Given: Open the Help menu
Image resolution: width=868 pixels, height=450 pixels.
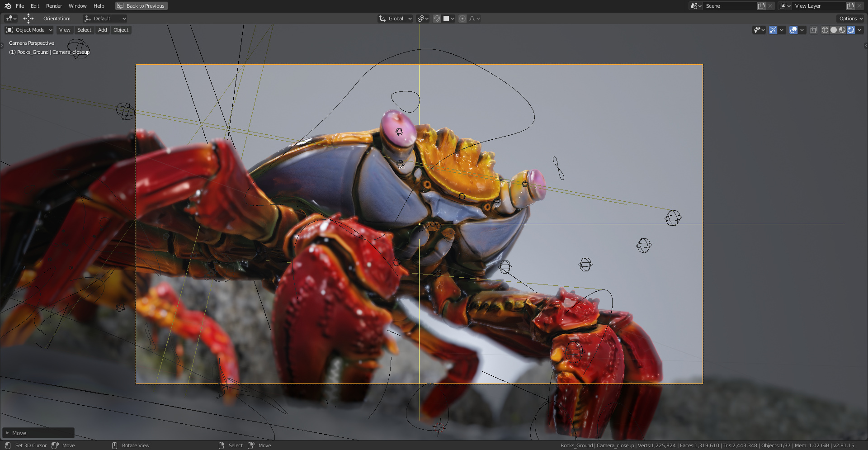Looking at the screenshot, I should point(99,6).
